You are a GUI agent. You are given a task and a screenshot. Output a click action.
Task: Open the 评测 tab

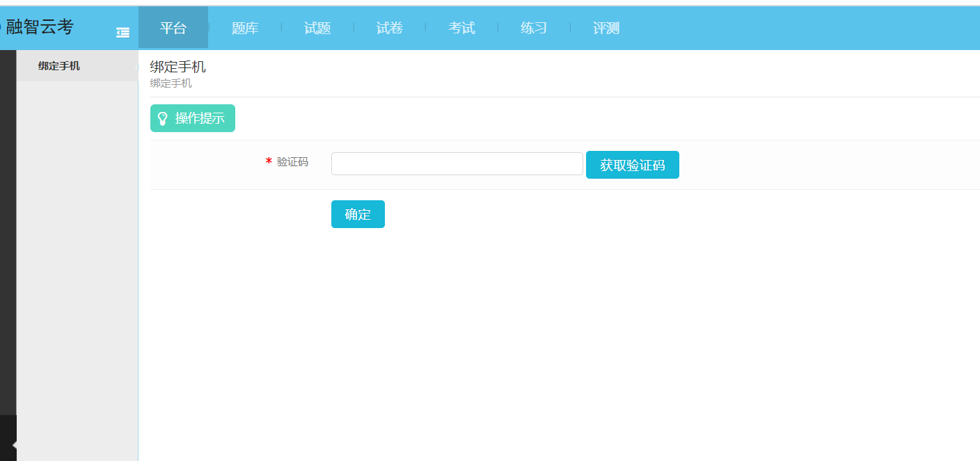coord(606,28)
